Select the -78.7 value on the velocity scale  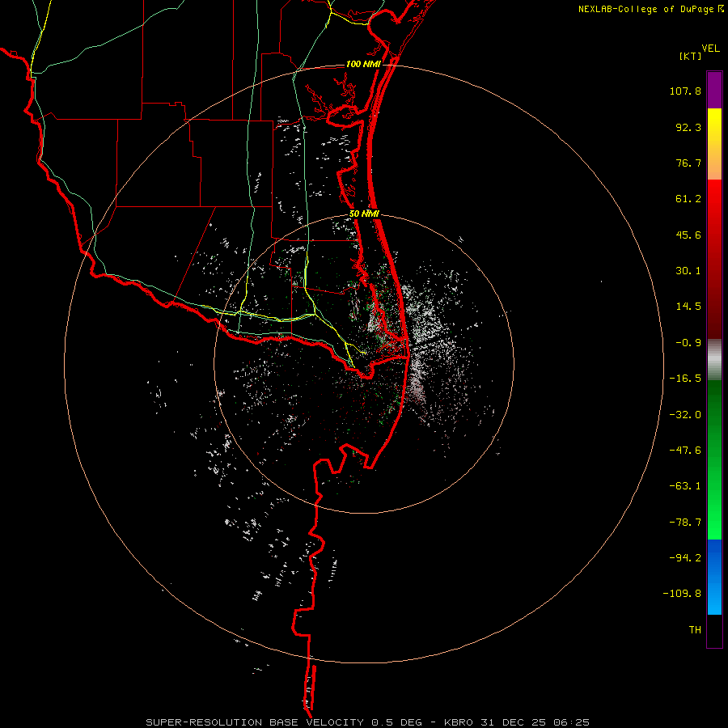point(685,523)
